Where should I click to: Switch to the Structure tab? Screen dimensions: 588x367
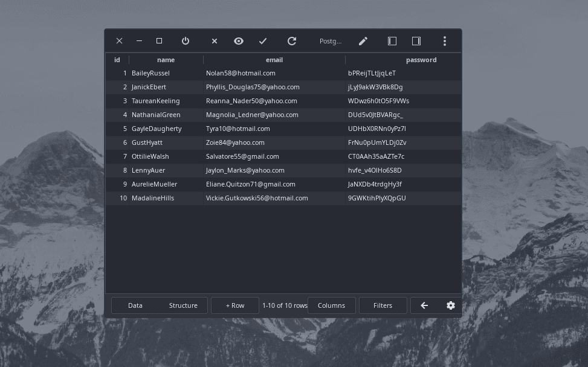183,305
